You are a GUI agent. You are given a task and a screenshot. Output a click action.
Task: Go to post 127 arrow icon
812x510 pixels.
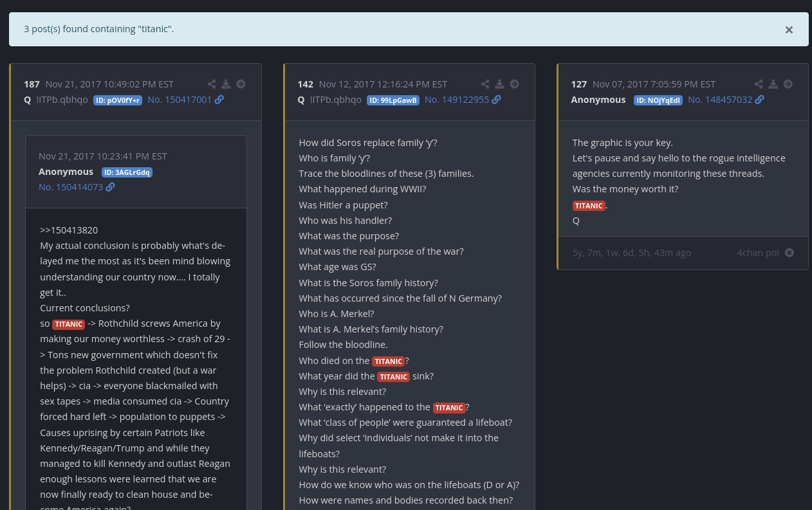788,84
